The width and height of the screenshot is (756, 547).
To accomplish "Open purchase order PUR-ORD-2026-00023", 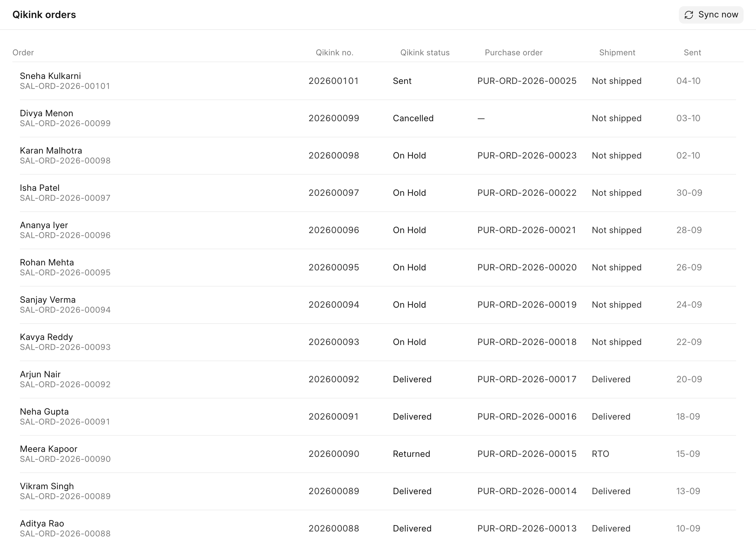I will click(x=527, y=156).
